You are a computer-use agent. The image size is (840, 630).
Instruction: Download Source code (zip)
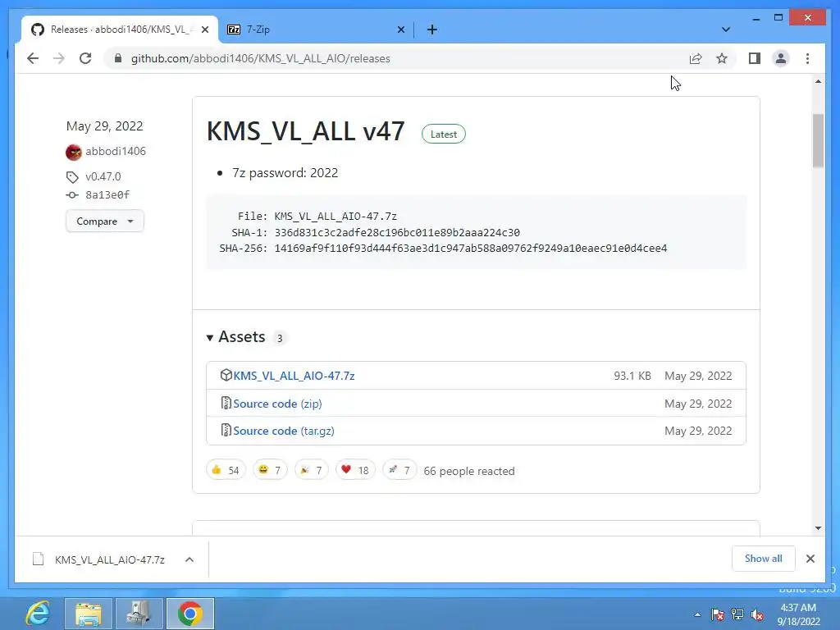click(x=277, y=404)
